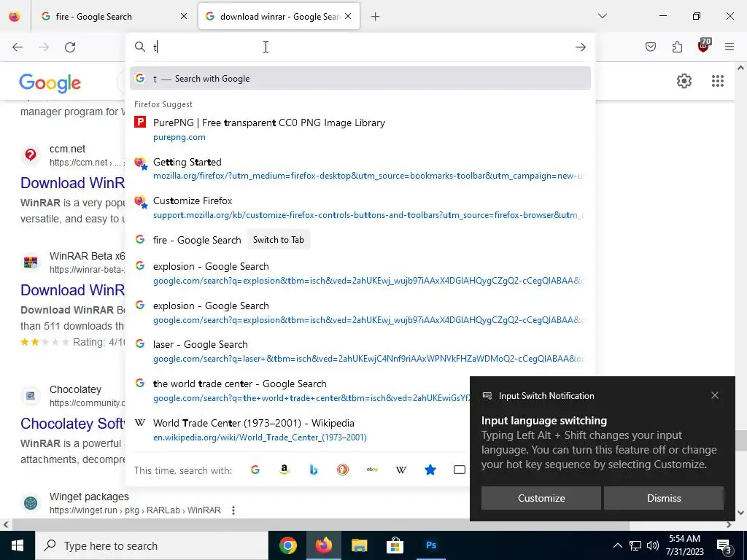747x560 pixels.
Task: Open the Customize Firefox suggestion
Action: [x=360, y=208]
